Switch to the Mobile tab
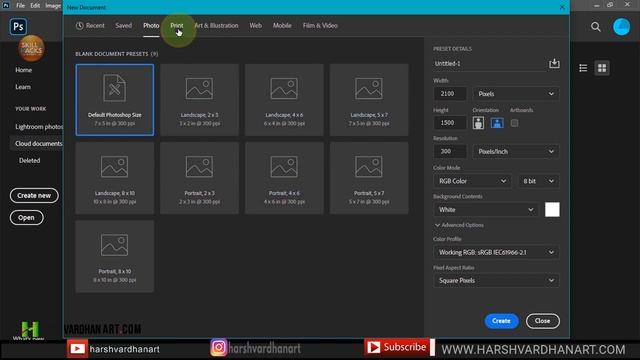 (x=282, y=26)
